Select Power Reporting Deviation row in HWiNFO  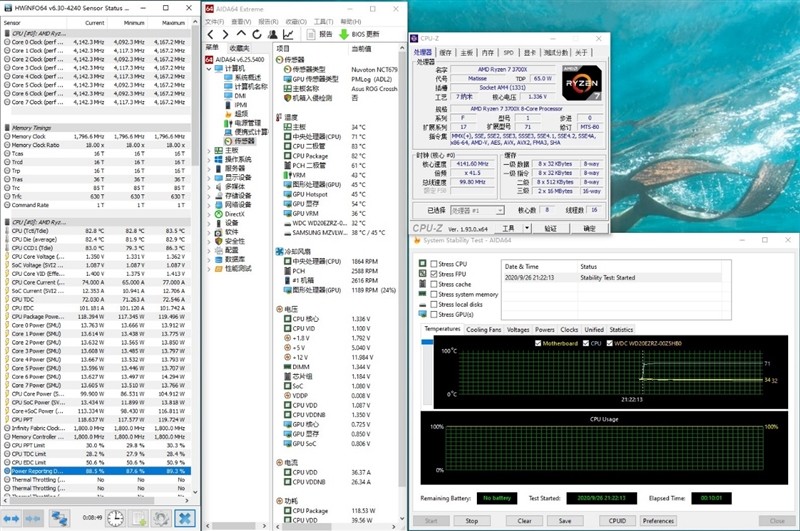[x=97, y=471]
